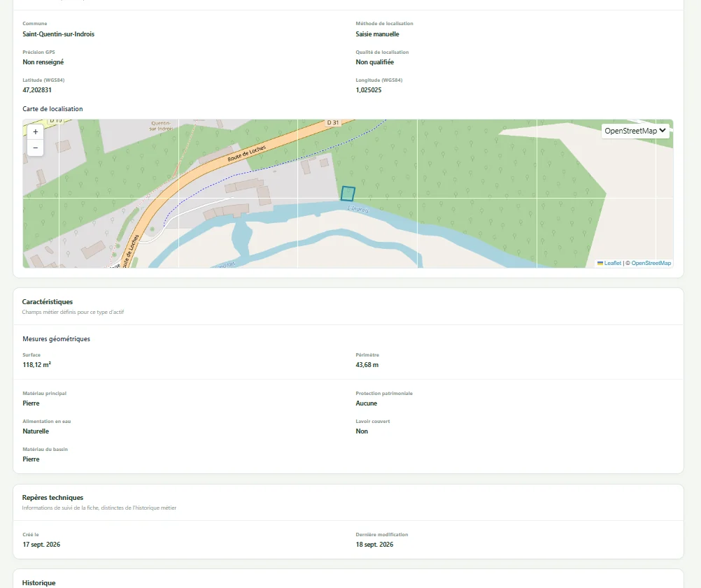Click the Ukrainian flag icon beside Leaflet
This screenshot has width=701, height=588.
pos(600,263)
